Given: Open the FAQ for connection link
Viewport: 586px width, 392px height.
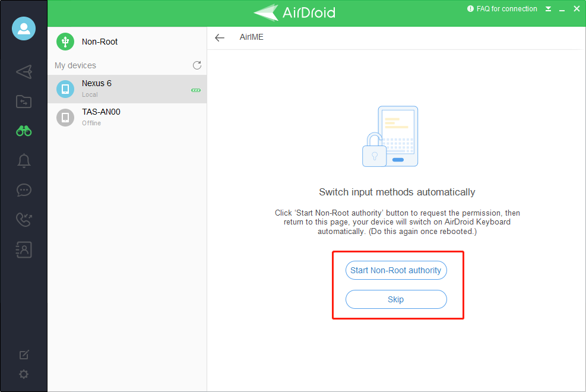Looking at the screenshot, I should (502, 9).
